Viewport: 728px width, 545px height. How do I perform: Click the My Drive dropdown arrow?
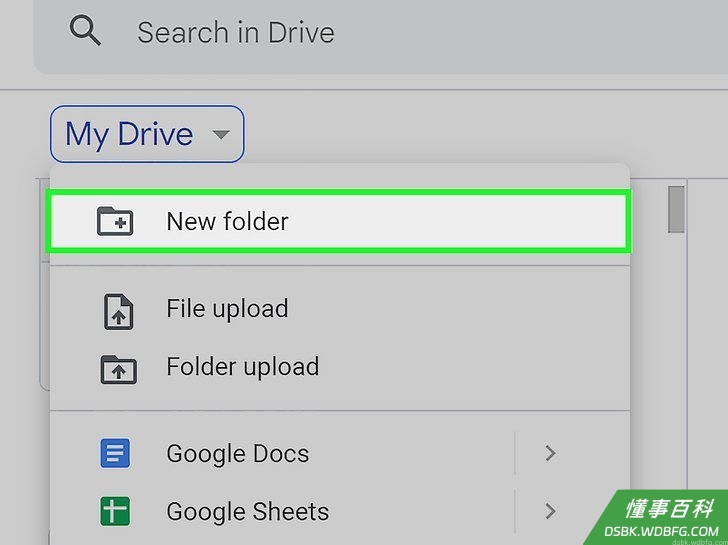click(221, 135)
